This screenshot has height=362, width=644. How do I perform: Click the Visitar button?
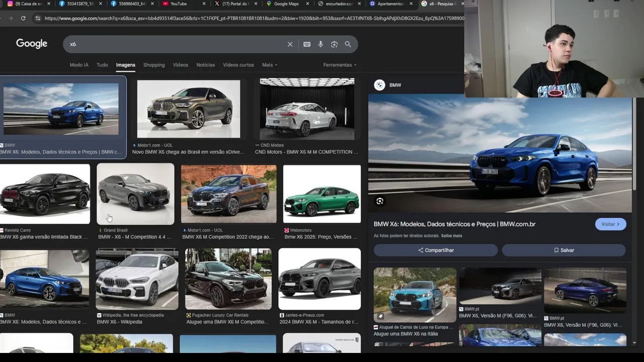click(610, 224)
